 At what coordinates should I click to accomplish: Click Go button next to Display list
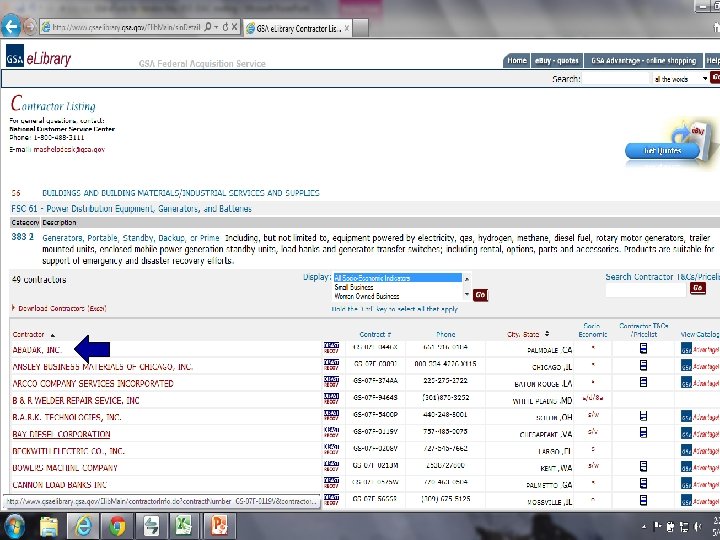[480, 295]
